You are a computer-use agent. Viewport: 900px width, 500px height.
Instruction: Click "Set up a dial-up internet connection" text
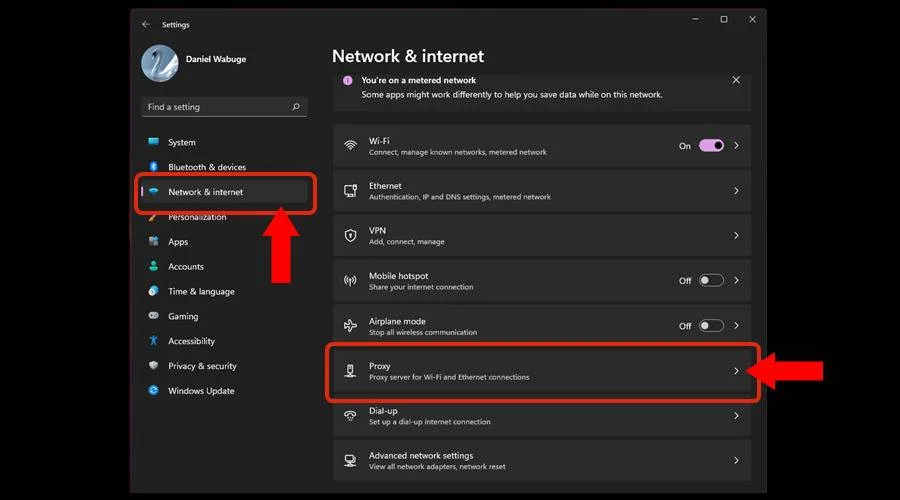tap(429, 422)
